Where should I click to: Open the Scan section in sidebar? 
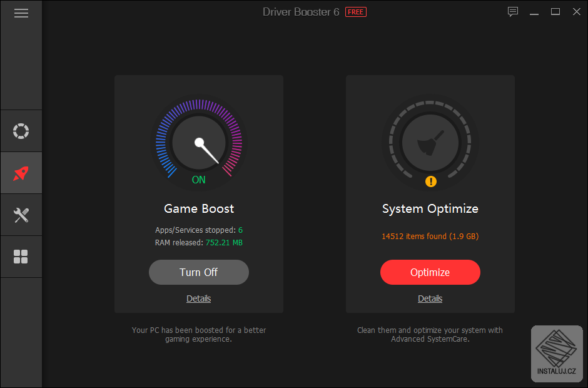tap(21, 131)
